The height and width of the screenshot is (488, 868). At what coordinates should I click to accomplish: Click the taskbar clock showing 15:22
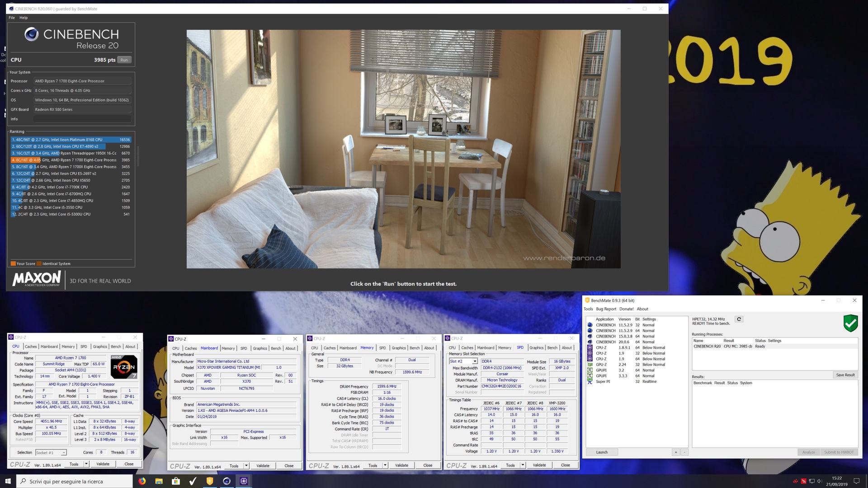pyautogui.click(x=837, y=481)
